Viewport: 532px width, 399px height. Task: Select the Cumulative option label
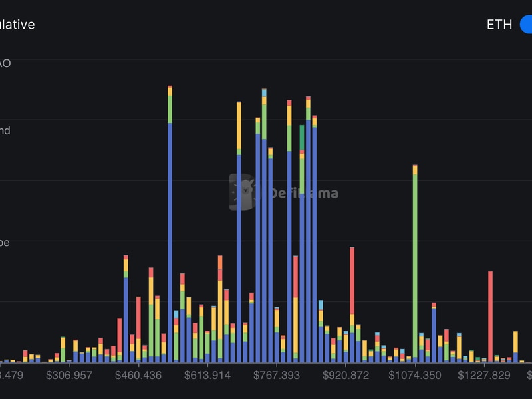pyautogui.click(x=17, y=25)
